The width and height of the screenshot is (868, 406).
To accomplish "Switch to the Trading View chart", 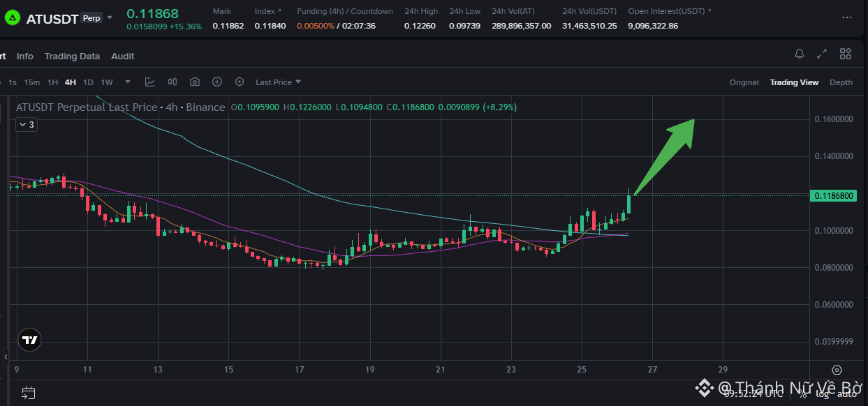I will point(794,82).
